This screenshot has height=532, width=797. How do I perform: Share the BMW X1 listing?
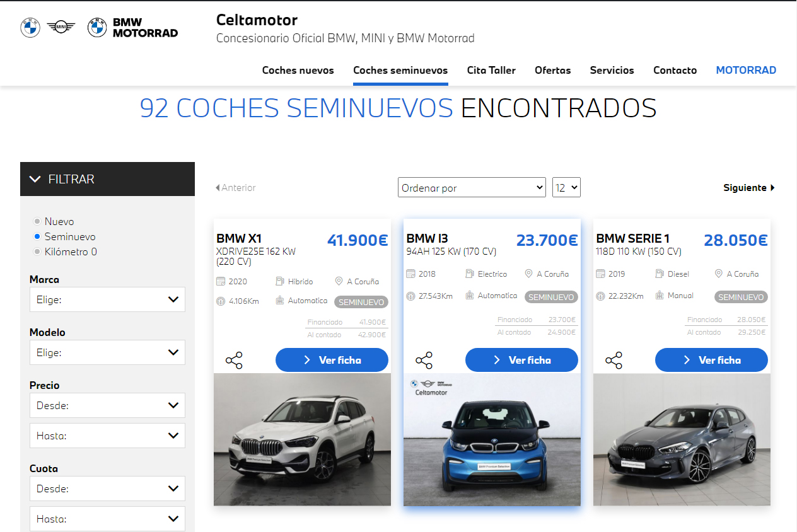(x=234, y=361)
